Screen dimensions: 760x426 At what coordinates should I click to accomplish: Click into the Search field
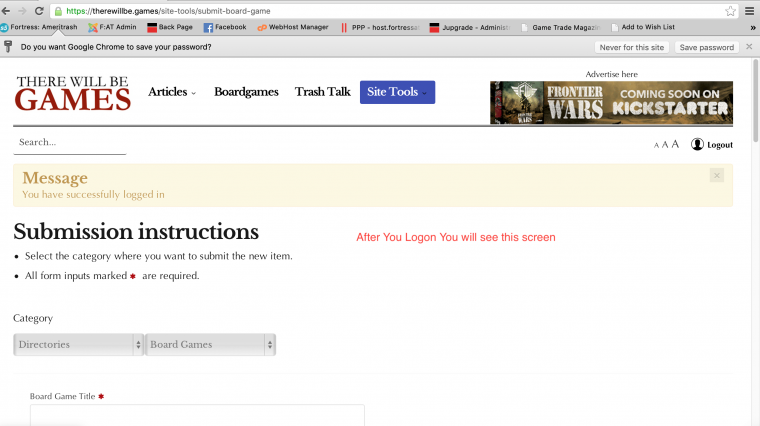point(69,142)
